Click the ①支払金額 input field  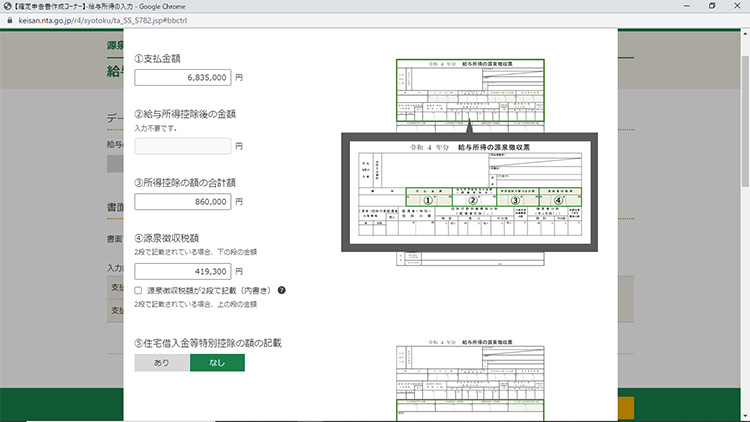(x=183, y=77)
